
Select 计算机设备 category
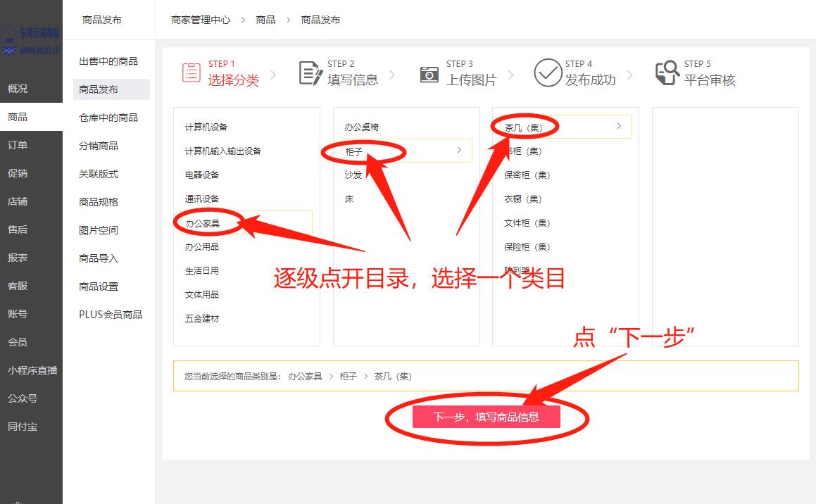click(x=206, y=127)
